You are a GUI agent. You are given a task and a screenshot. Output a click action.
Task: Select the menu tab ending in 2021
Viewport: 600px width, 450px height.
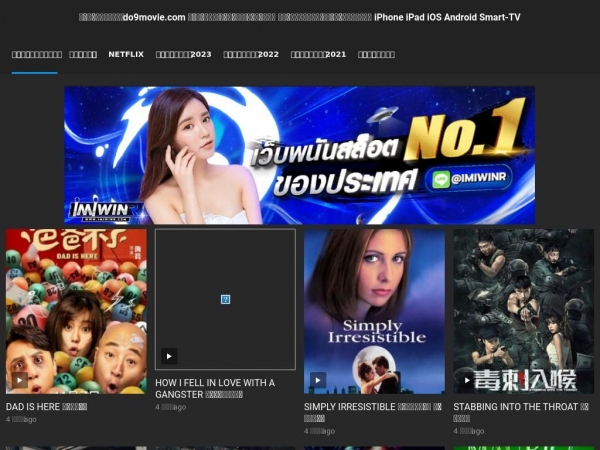[318, 54]
